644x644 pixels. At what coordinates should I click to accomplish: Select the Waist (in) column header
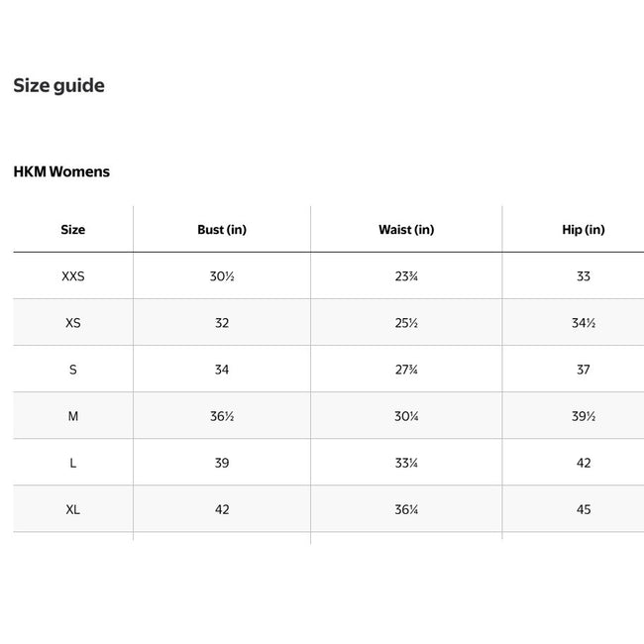[x=406, y=230]
